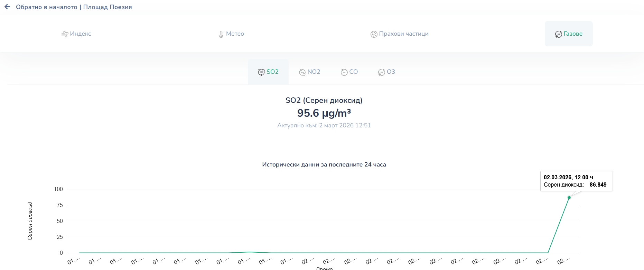Click the O3 molecule icon
This screenshot has width=644, height=270.
(x=381, y=72)
